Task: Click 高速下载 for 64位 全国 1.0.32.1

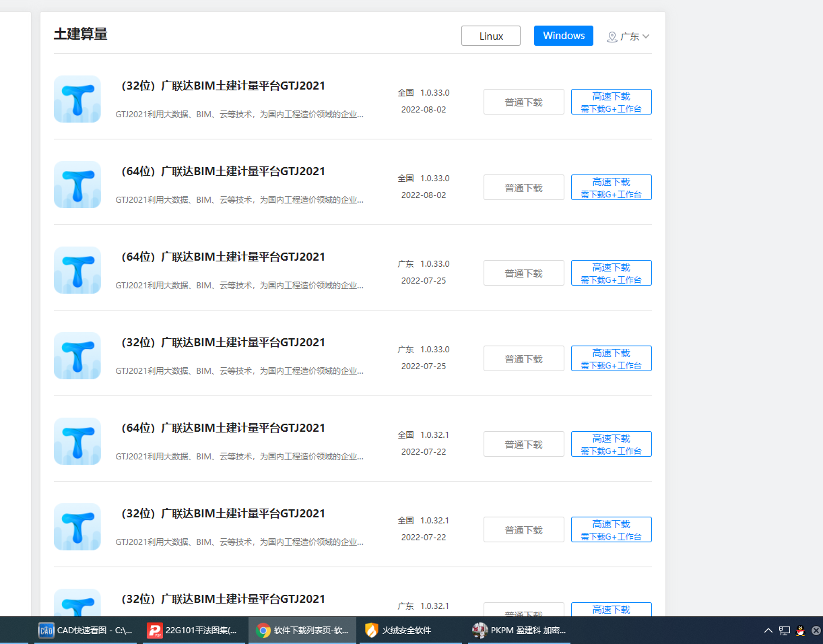Action: pos(612,444)
